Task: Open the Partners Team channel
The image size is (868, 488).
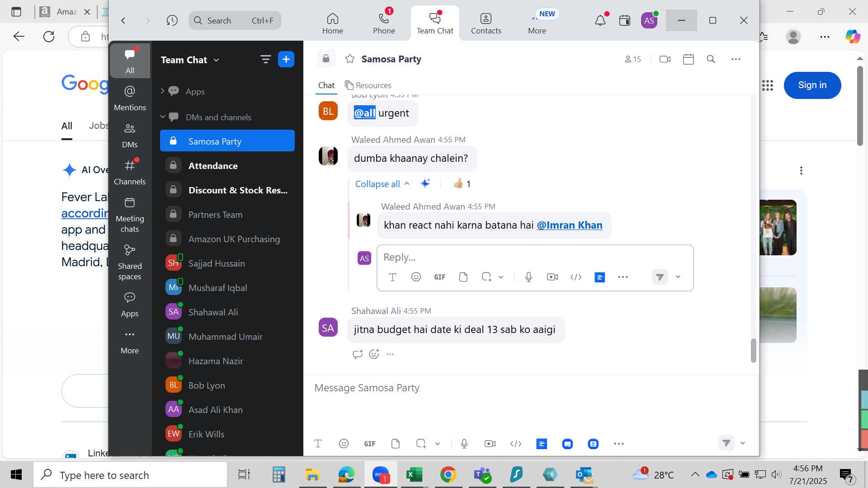Action: 227,215
